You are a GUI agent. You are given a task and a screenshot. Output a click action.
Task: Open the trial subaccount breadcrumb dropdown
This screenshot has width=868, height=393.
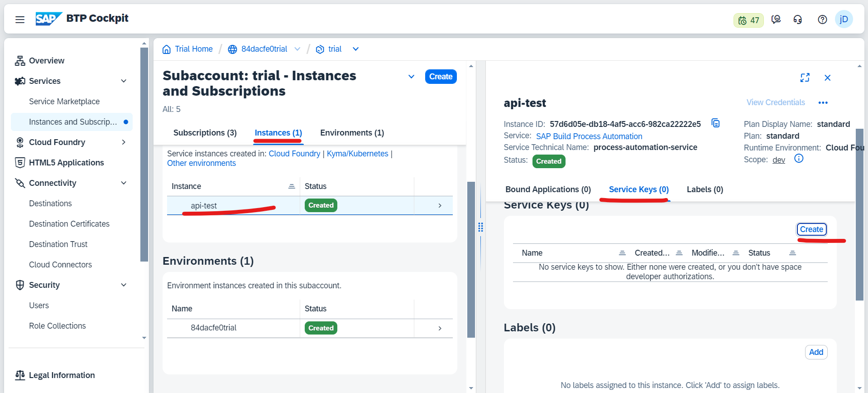click(356, 49)
